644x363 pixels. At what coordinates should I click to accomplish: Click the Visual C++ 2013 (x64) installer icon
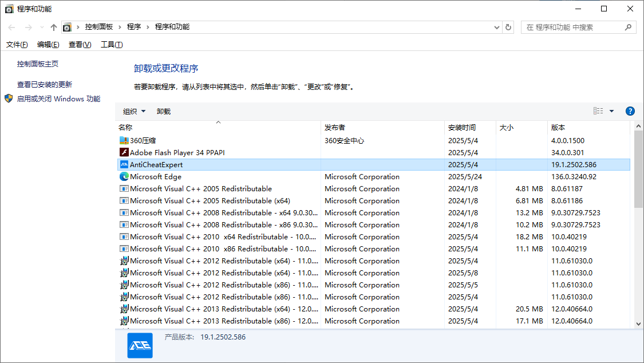(x=124, y=309)
